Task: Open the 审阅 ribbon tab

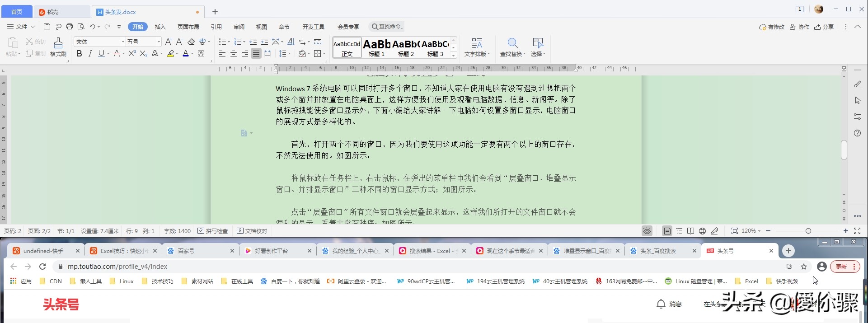Action: [x=239, y=27]
